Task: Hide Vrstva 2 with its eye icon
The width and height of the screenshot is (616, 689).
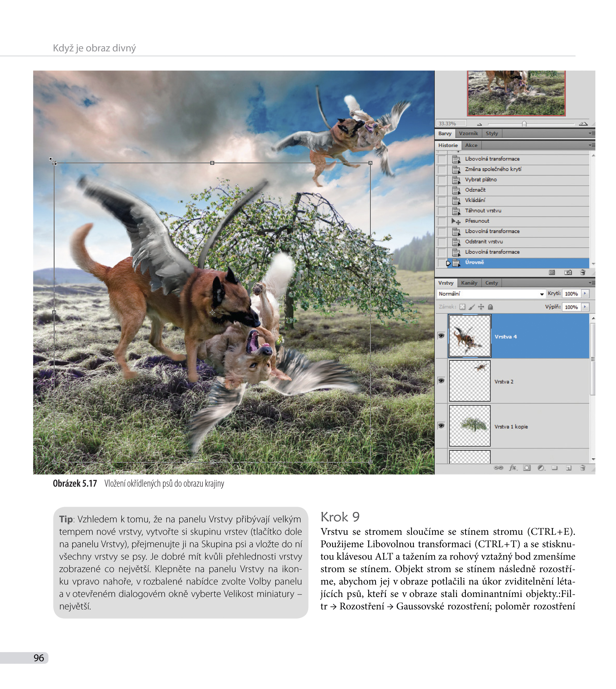Action: point(441,381)
